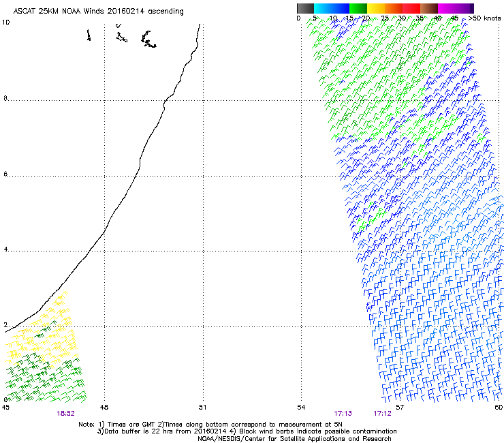
Task: Click the longitude label '45' on bottom axis
Action: [5, 408]
